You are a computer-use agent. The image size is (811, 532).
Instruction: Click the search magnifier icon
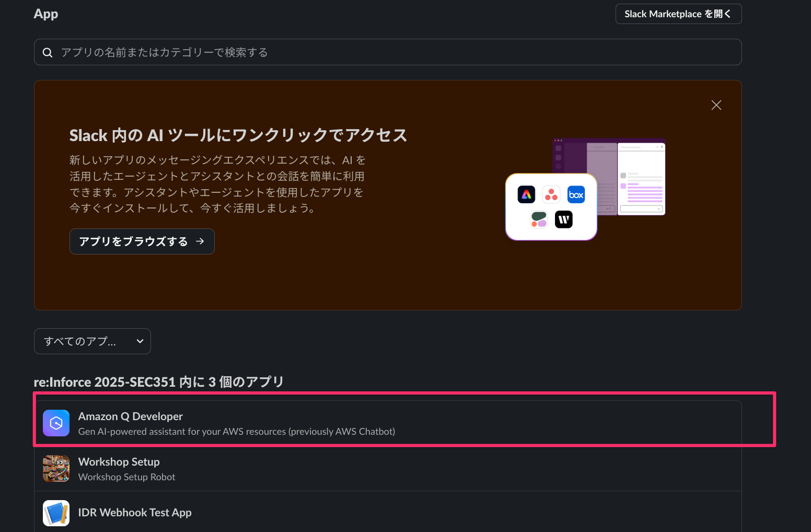[48, 52]
